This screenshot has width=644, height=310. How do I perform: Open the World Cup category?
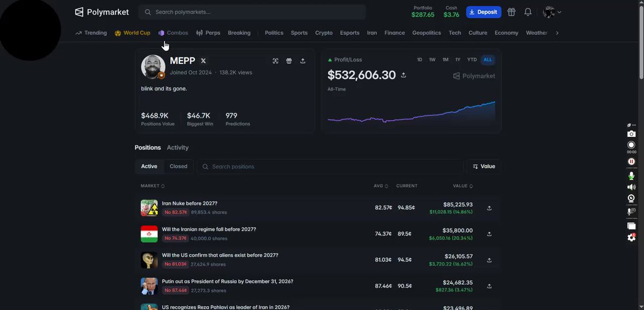click(x=133, y=33)
